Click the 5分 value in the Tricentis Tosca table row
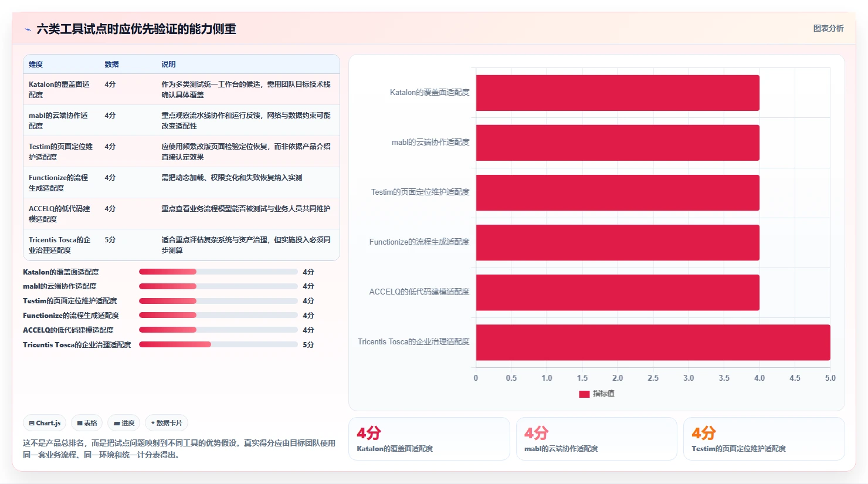 (110, 240)
